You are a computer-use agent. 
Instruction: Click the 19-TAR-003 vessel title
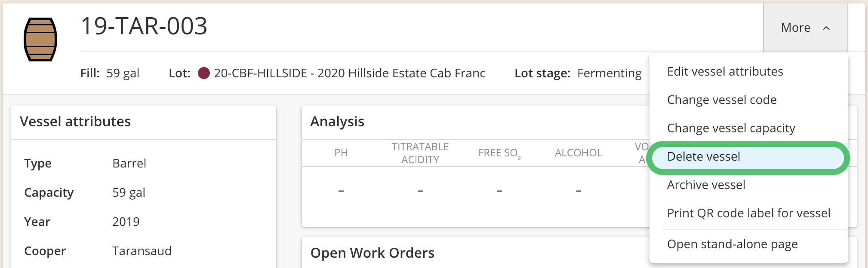point(144,26)
